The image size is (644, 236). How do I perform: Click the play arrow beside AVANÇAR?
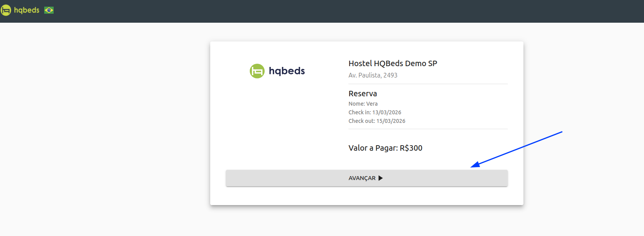(x=381, y=178)
